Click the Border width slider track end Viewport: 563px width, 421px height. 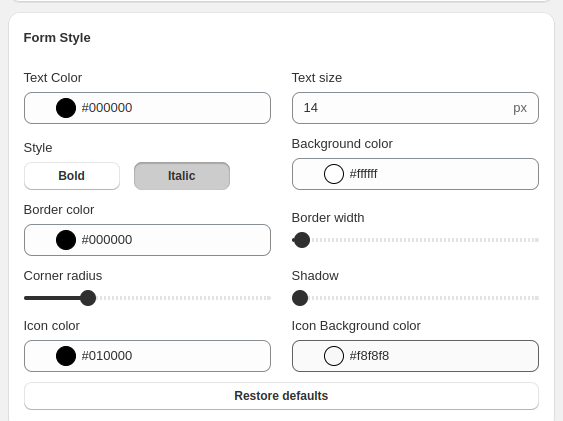[x=537, y=240]
